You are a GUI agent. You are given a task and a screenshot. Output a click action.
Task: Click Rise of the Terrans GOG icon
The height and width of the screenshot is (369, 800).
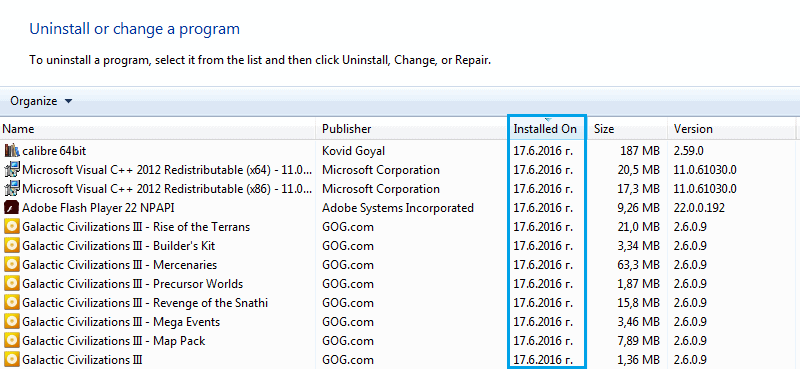coord(12,227)
